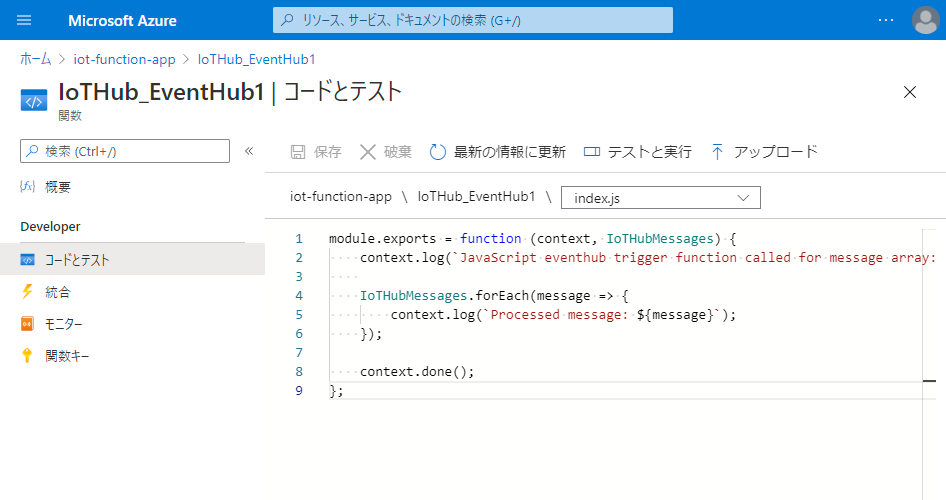Select 概要 in the sidebar
This screenshot has width=946, height=500.
(58, 187)
